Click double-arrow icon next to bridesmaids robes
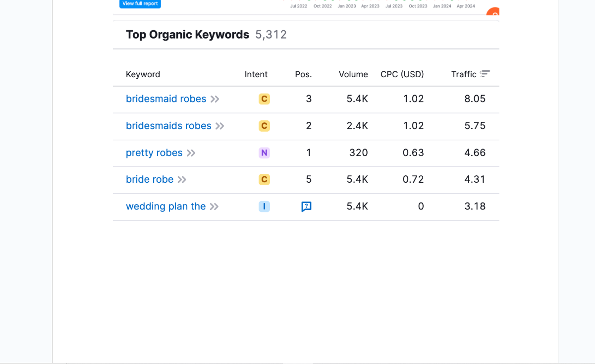Viewport: 595px width, 364px height. click(220, 126)
